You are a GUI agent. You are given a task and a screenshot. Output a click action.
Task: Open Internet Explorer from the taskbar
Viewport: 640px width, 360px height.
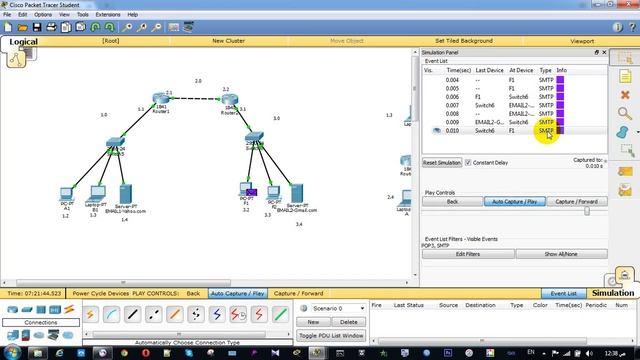(60, 353)
